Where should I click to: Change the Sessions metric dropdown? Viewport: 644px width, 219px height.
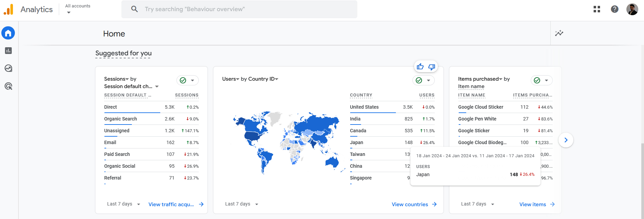tap(116, 79)
